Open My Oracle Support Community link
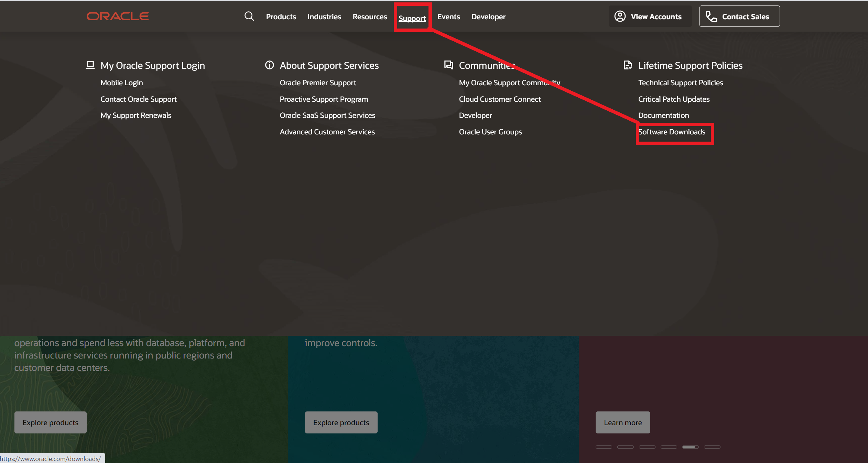 [x=510, y=82]
